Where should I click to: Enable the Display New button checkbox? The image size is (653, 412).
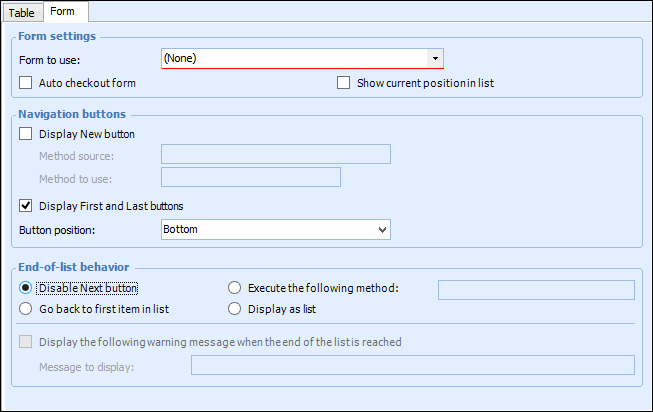click(27, 133)
